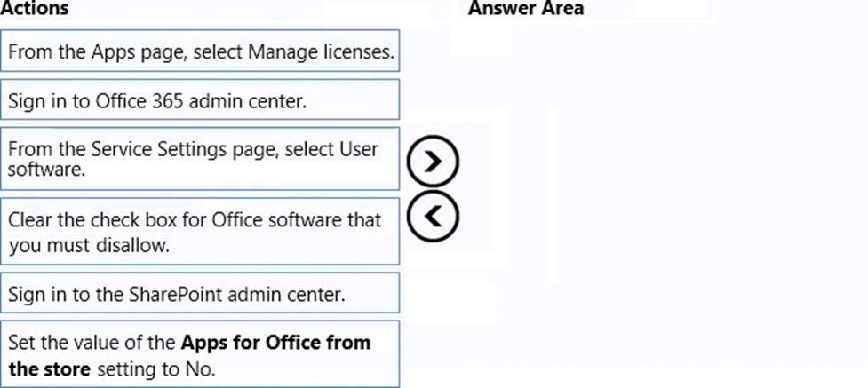The image size is (868, 388).
Task: Click the word 'software.' on the second line
Action: 47,170
